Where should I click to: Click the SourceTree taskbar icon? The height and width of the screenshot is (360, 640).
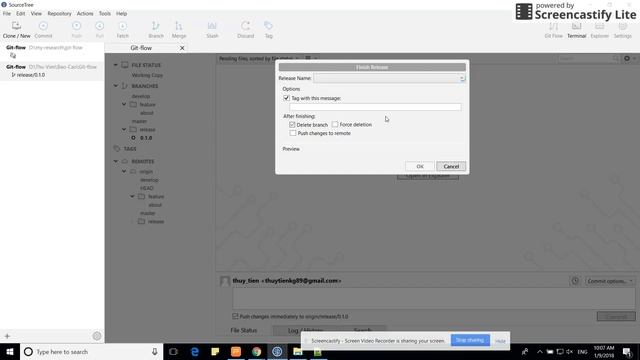coord(277,351)
